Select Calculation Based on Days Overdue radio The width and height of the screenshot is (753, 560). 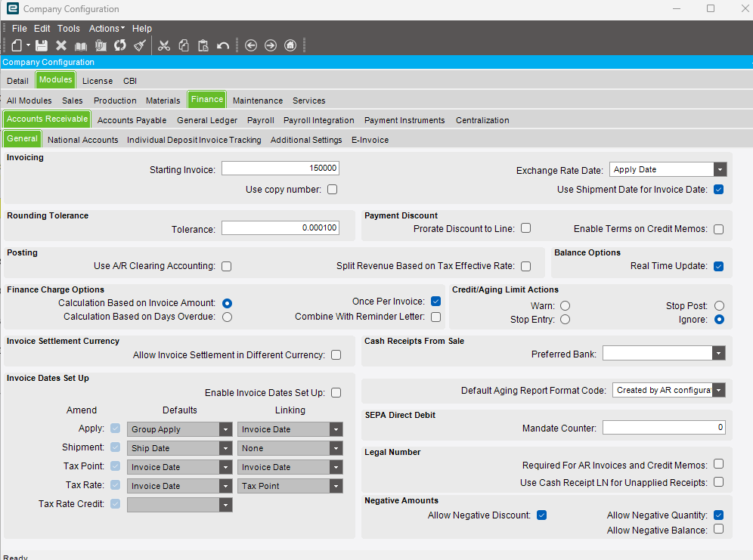(227, 317)
